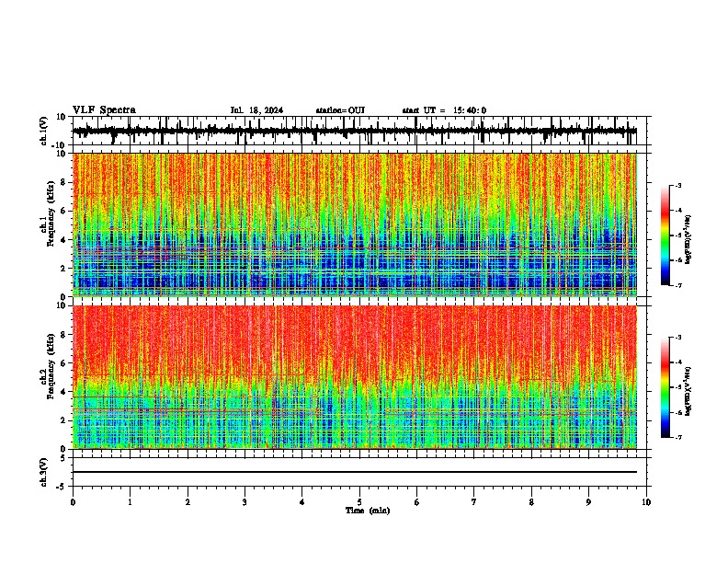The height and width of the screenshot is (563, 728).
Task: Click the "-3" label on ch.1 color bar
Action: (x=678, y=185)
